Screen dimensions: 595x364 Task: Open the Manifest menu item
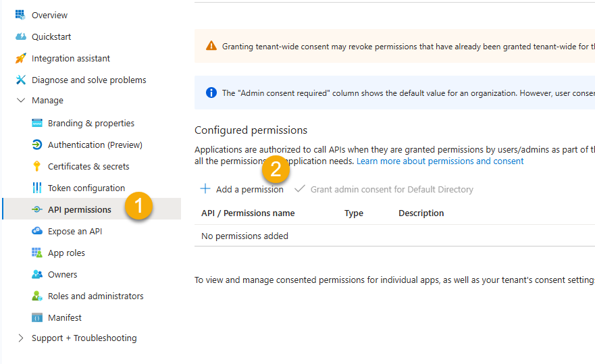64,317
